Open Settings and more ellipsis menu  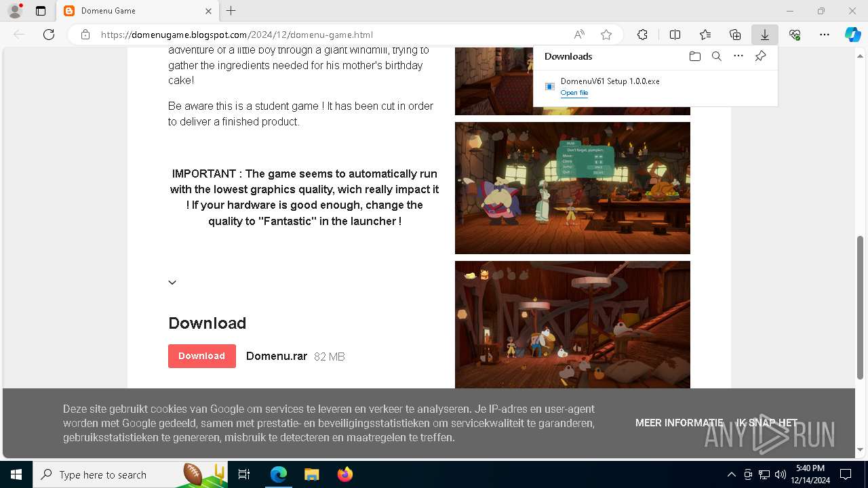(825, 35)
